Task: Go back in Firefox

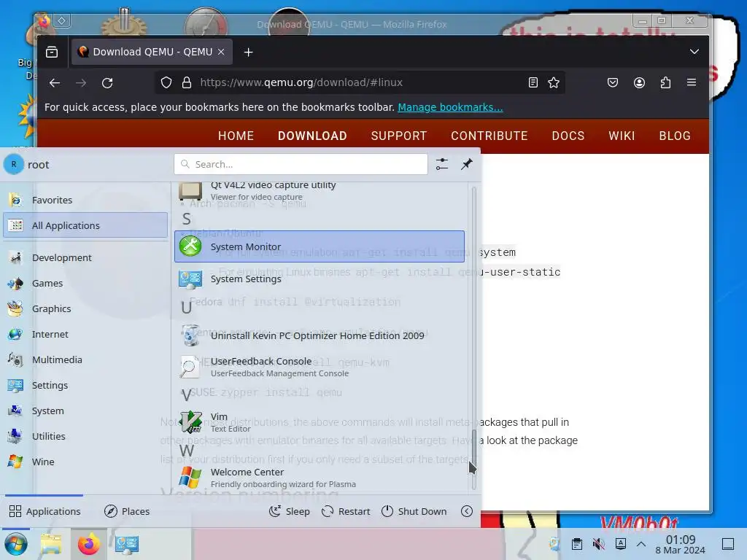Action: coord(54,83)
